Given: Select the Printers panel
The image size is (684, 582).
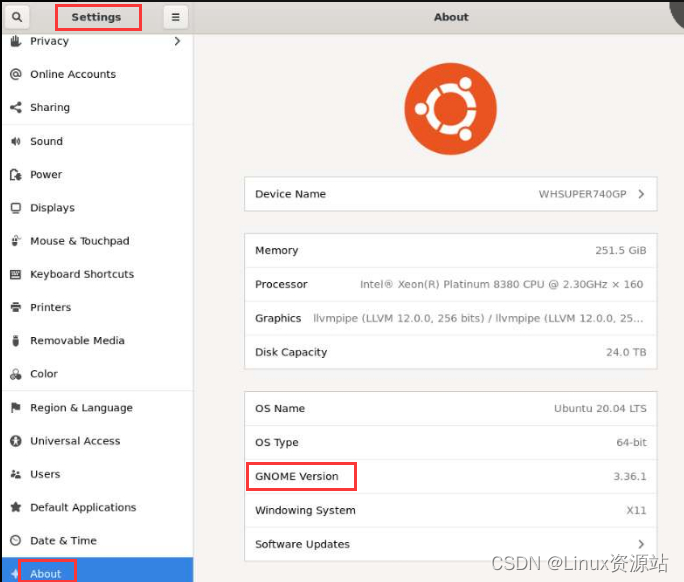Looking at the screenshot, I should point(98,307).
